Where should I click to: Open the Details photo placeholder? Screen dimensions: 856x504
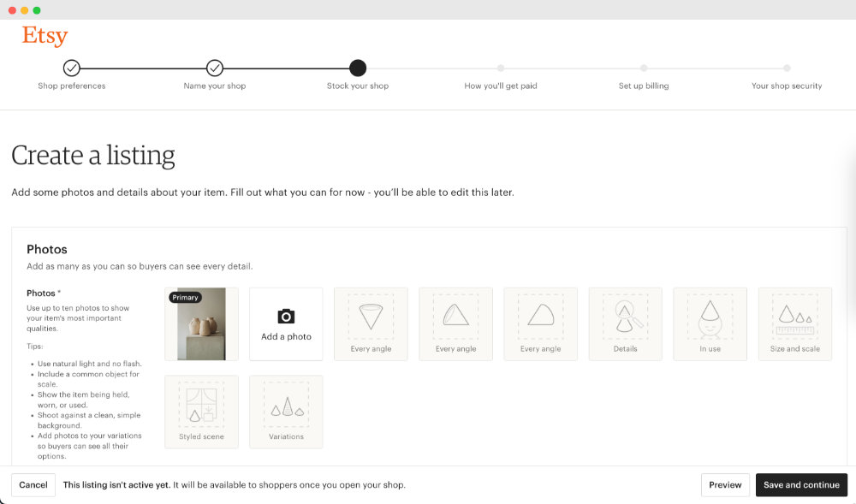point(625,323)
